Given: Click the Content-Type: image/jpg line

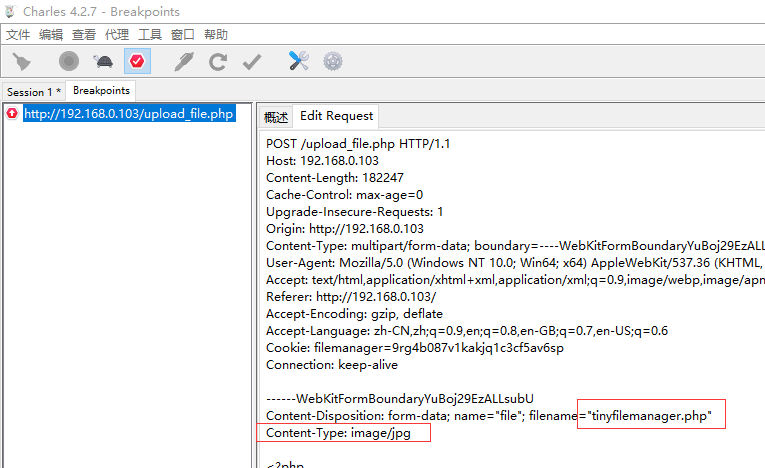Looking at the screenshot, I should [339, 433].
